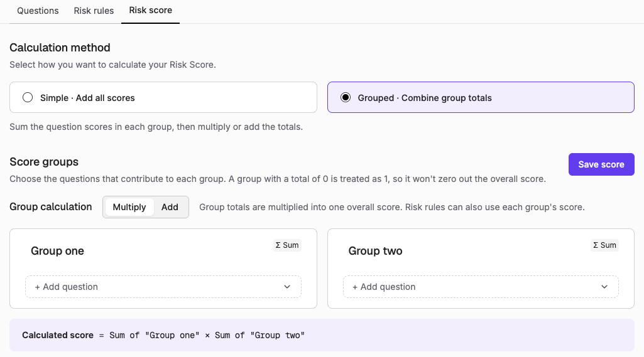
Task: Expand Group one Add question chevron
Action: click(287, 287)
